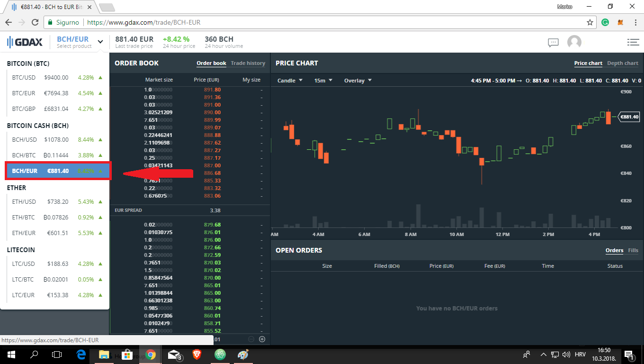644x364 pixels.
Task: Open the LTC/USD market
Action: pos(57,264)
